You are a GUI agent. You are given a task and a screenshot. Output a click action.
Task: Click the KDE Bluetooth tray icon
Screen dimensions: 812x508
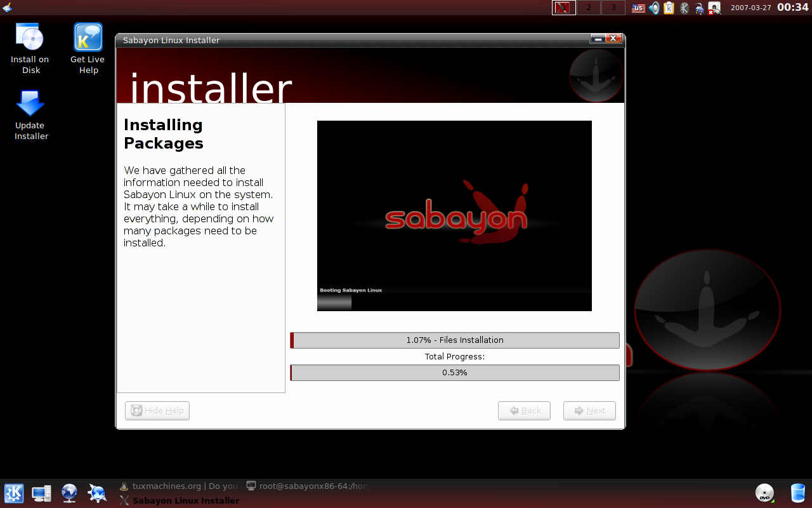(684, 8)
